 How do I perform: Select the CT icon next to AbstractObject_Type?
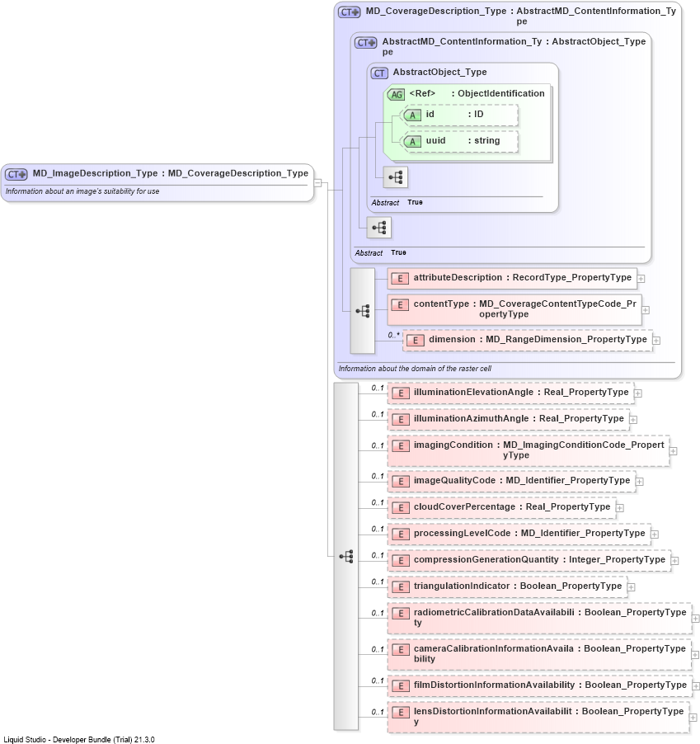click(x=379, y=73)
